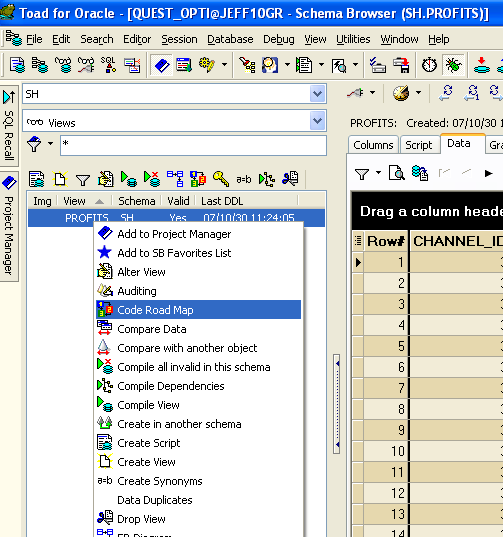Select Add to Project Manager menu entry
This screenshot has height=537, width=503.
coord(199,234)
